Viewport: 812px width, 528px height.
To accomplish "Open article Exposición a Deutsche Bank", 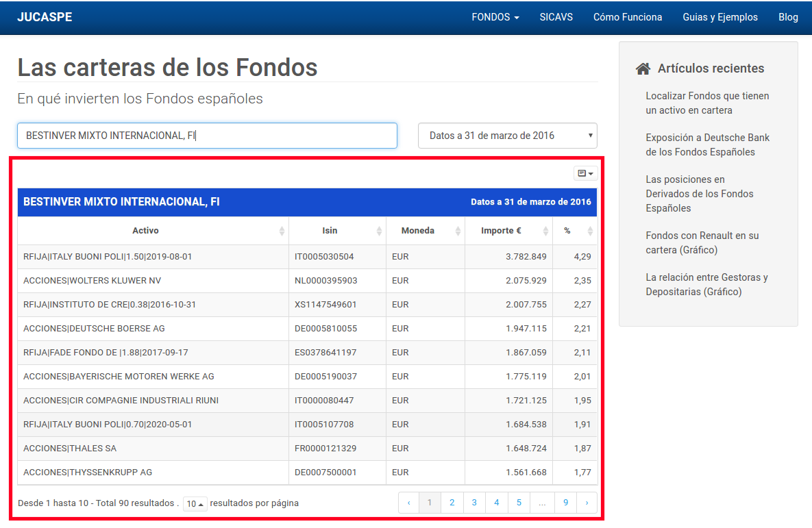I will 707,145.
